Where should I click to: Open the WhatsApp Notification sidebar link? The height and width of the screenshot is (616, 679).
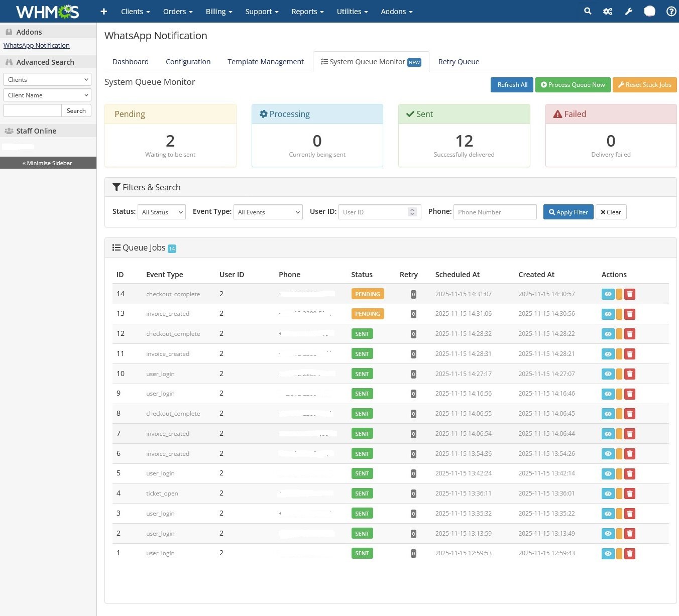coord(37,45)
